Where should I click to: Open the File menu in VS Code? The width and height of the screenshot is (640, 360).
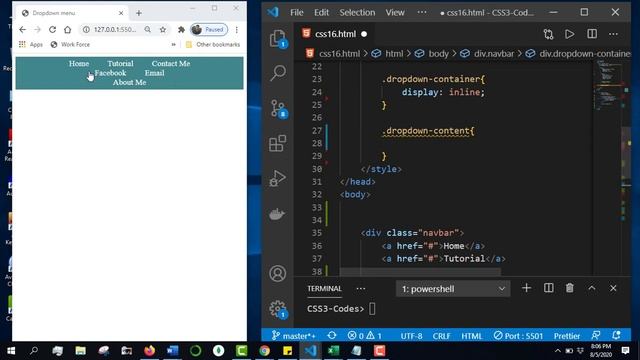click(x=297, y=12)
